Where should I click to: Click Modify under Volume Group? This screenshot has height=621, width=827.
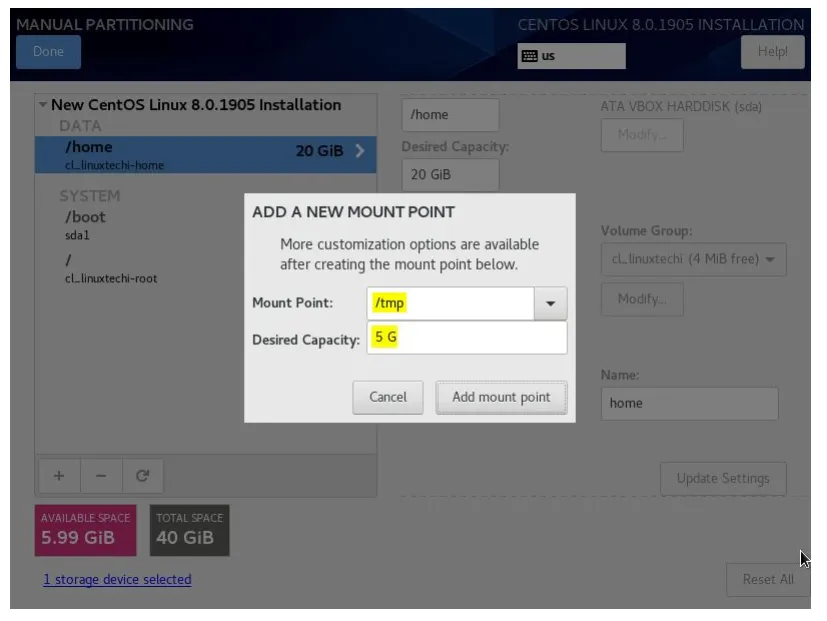tap(642, 299)
